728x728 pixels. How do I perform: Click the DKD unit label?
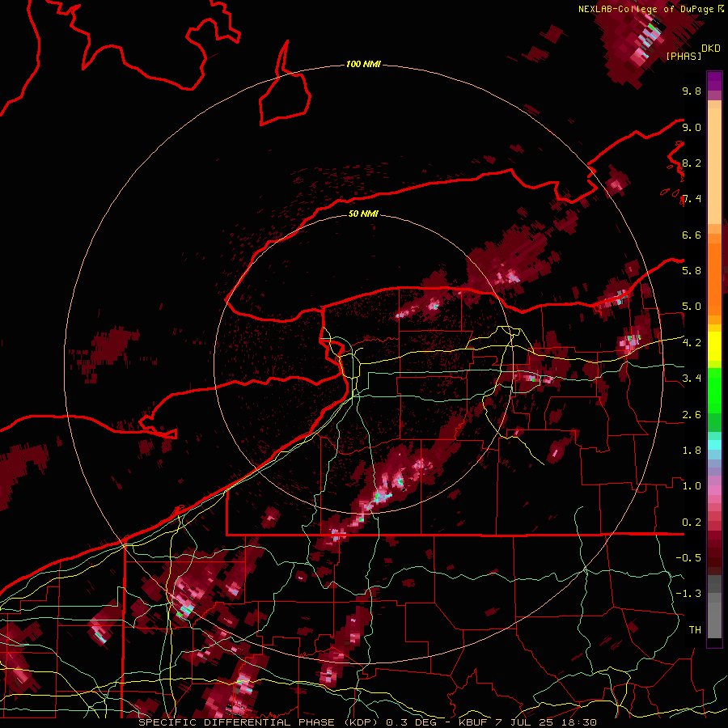point(711,49)
